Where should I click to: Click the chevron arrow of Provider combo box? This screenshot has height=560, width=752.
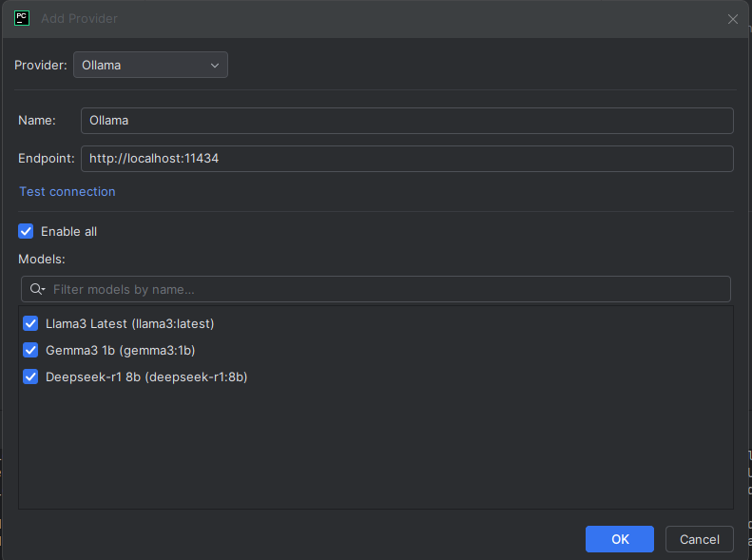(215, 66)
